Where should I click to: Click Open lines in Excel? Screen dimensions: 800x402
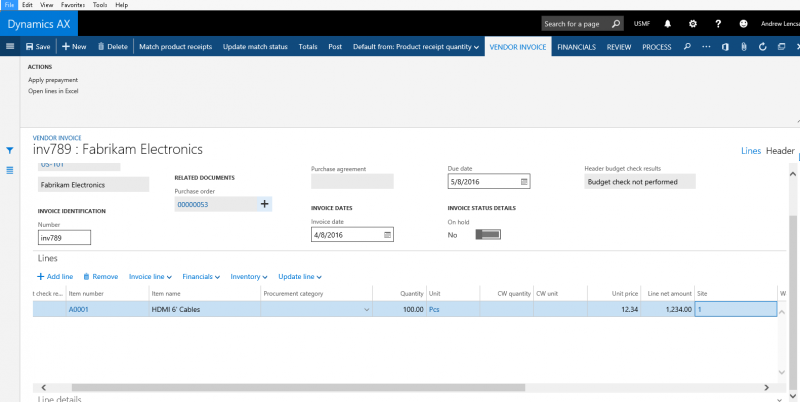point(53,91)
